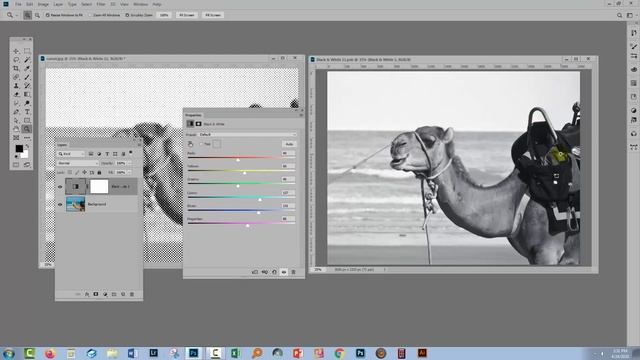Select the Dodge tool
This screenshot has height=360, width=640.
(x=27, y=103)
